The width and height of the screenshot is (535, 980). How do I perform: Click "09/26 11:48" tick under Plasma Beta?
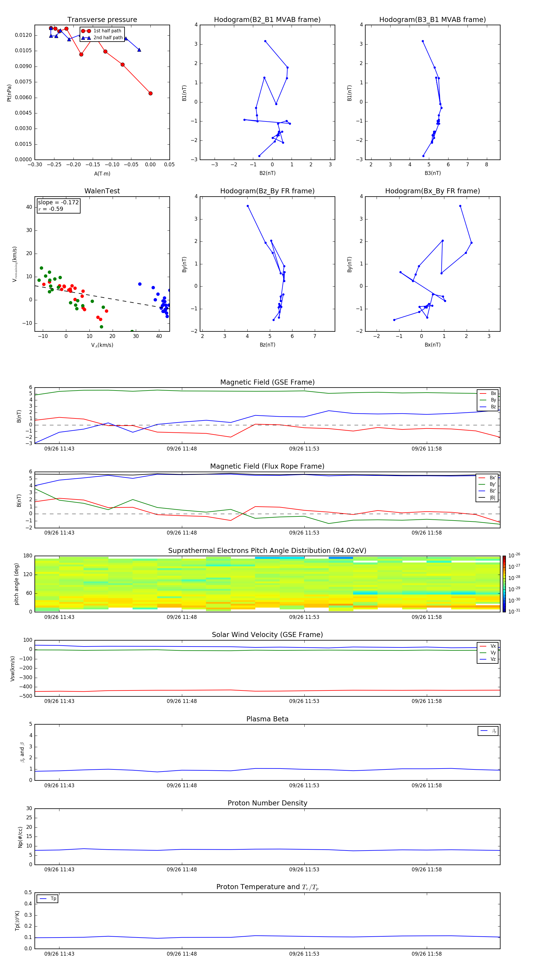(x=182, y=785)
